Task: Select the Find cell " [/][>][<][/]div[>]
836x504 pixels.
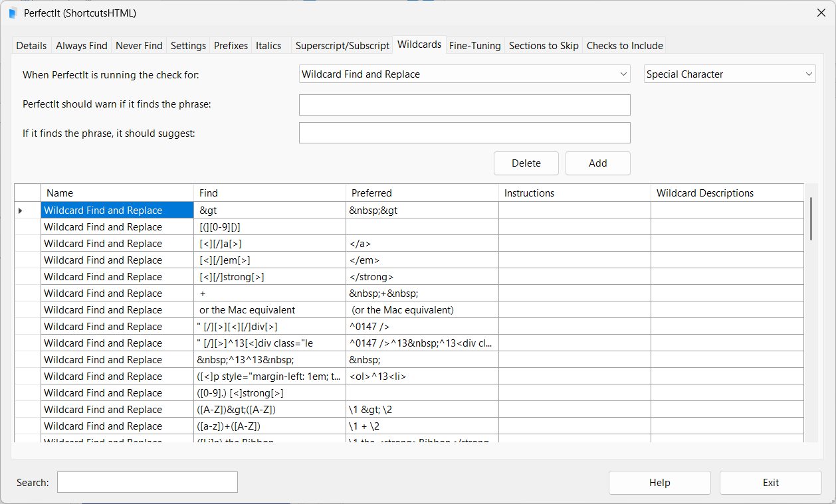Action: click(x=270, y=327)
